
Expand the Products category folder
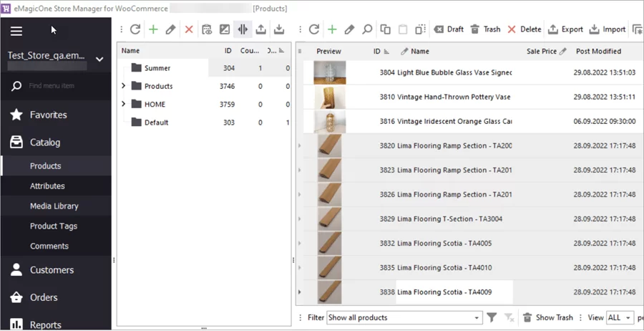124,86
